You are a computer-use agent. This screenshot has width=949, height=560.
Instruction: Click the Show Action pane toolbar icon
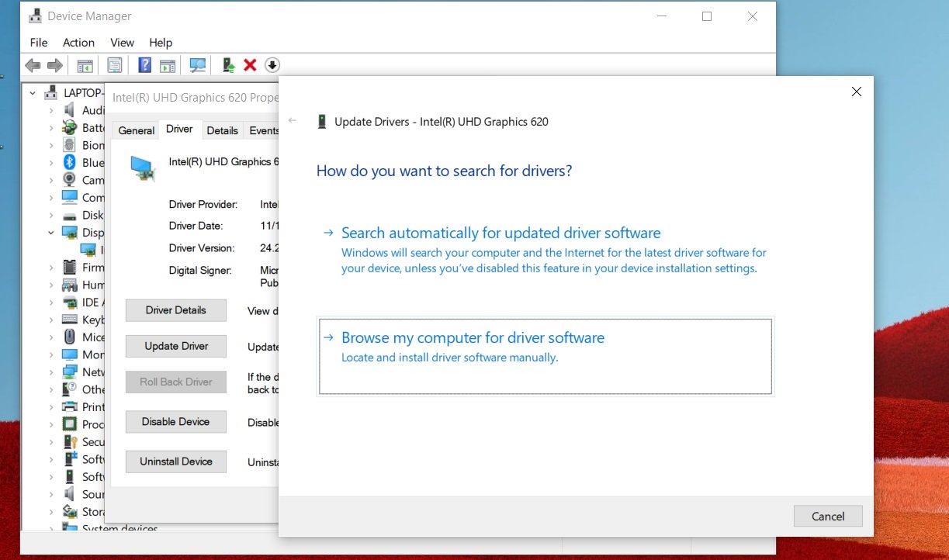pyautogui.click(x=168, y=65)
